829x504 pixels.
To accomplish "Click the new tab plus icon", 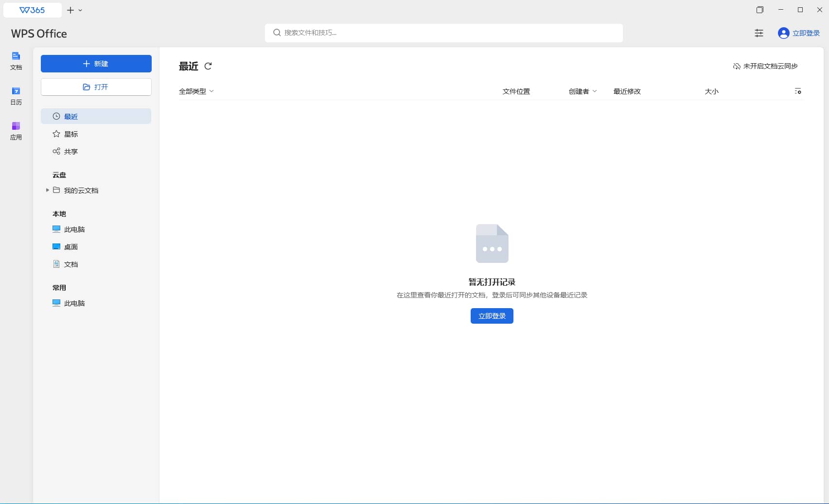I will (71, 10).
